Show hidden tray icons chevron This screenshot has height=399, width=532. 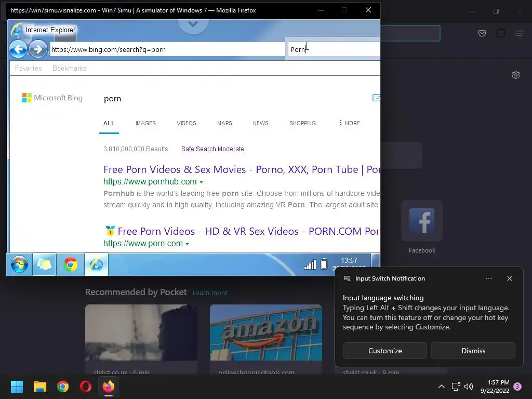tap(442, 387)
